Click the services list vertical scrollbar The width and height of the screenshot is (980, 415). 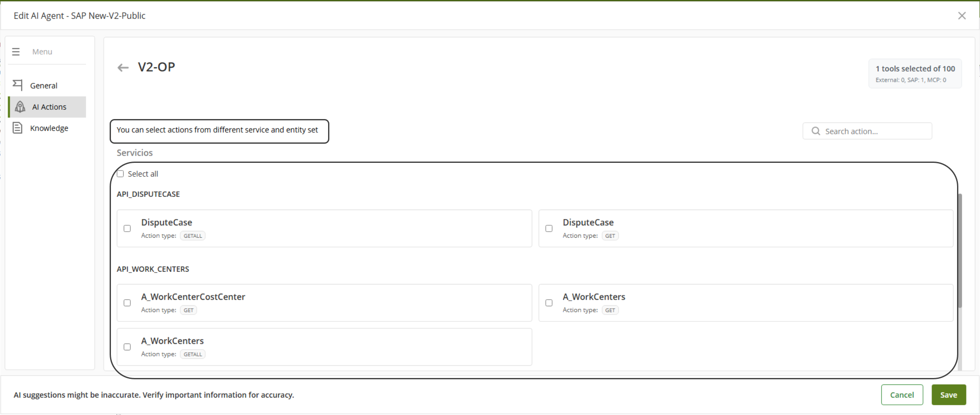[960, 251]
